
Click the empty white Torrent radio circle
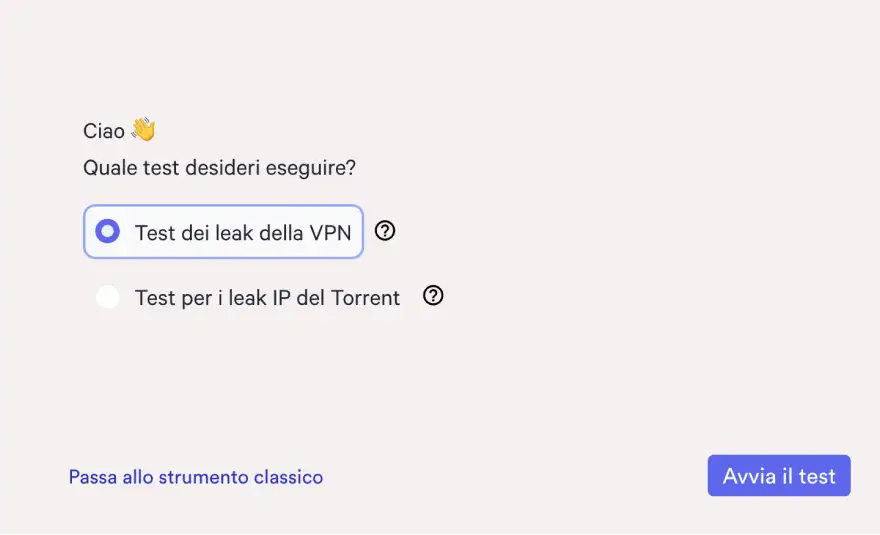pyautogui.click(x=107, y=297)
